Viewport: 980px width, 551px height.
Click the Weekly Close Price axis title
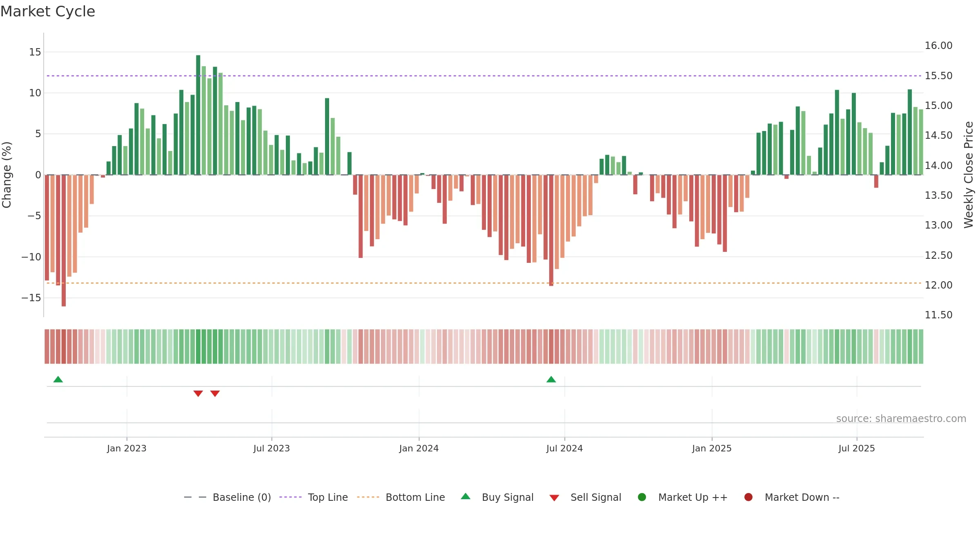pos(969,175)
